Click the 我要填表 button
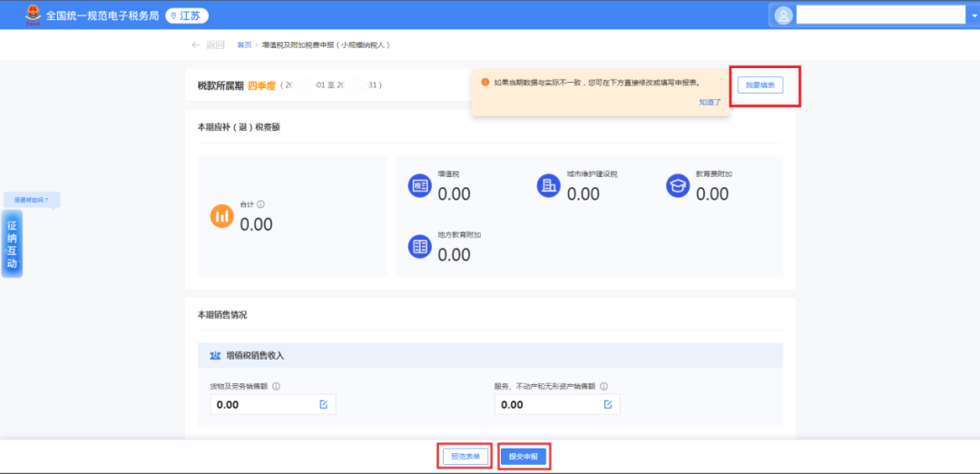 tap(760, 84)
